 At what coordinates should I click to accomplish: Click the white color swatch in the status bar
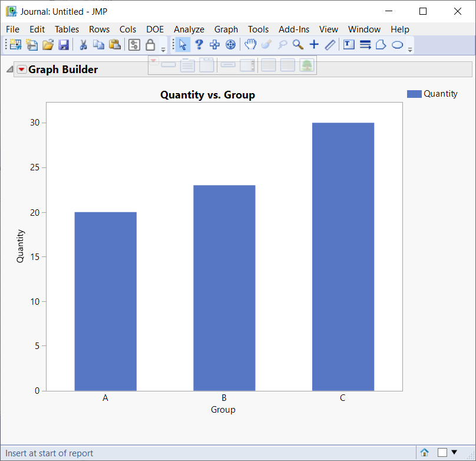coord(442,451)
